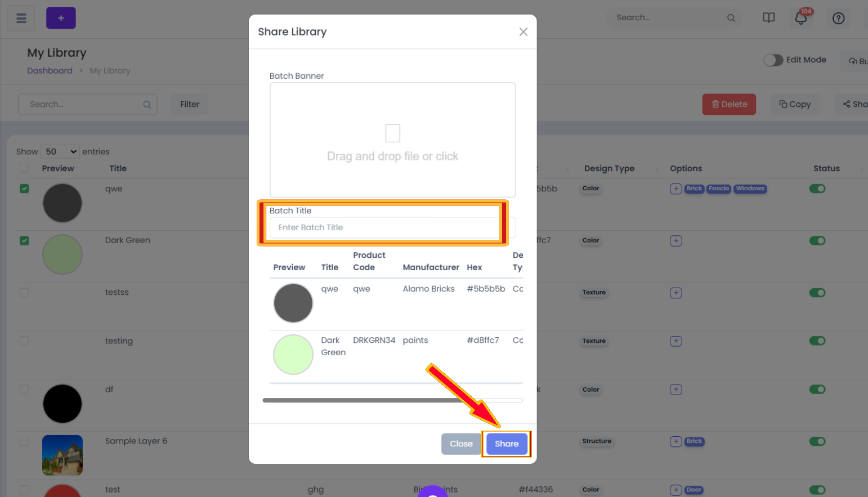Check the testing row checkbox
This screenshot has height=497, width=868.
point(24,341)
